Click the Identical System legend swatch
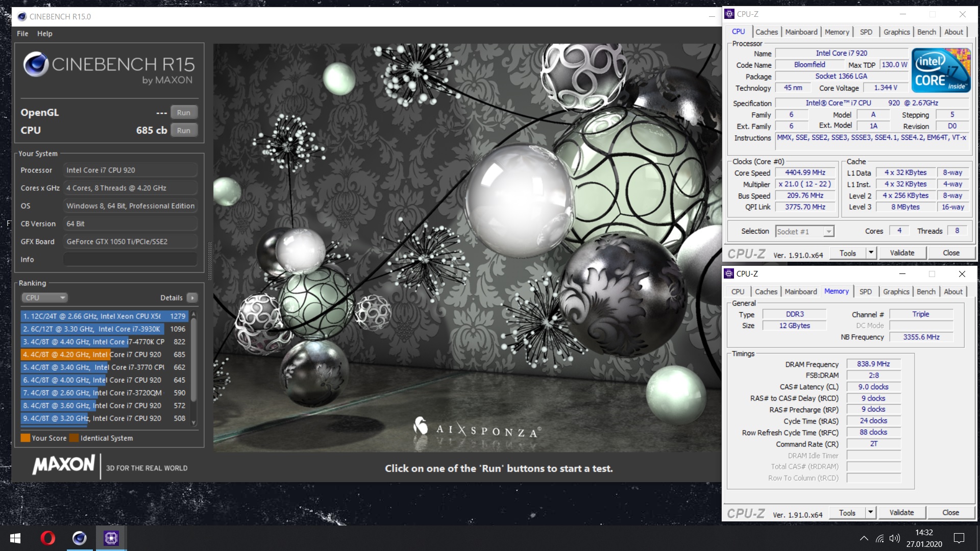Image resolution: width=980 pixels, height=551 pixels. pos(74,438)
